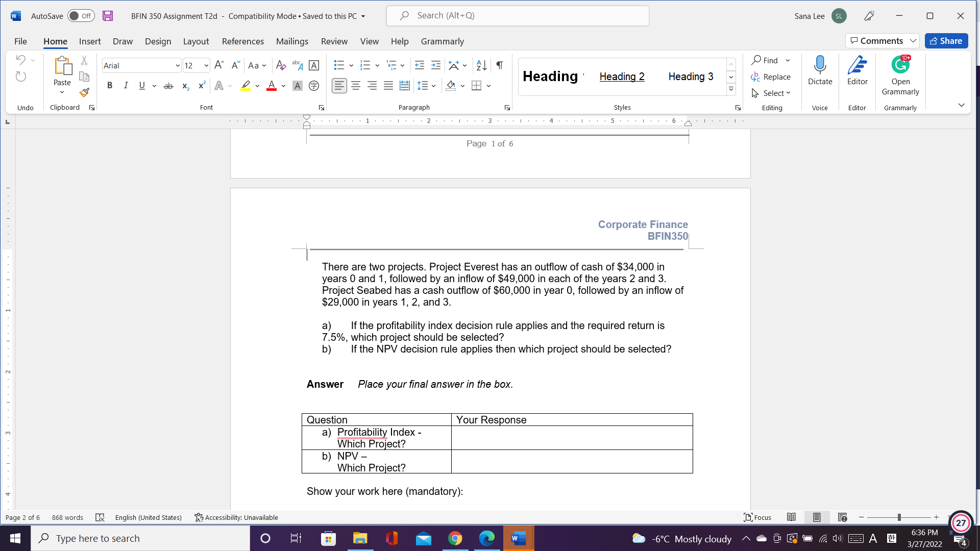Toggle paragraph marks display
The height and width of the screenshot is (551, 980).
click(x=499, y=65)
